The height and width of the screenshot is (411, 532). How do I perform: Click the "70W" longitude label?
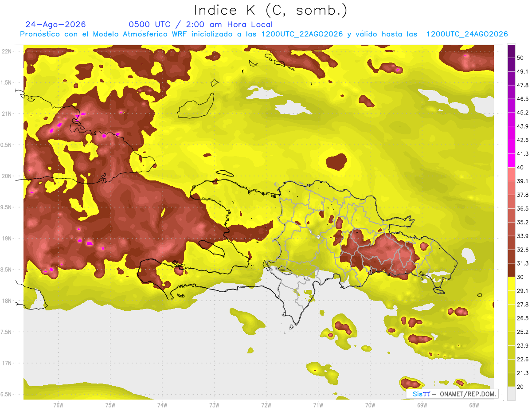coord(370,405)
